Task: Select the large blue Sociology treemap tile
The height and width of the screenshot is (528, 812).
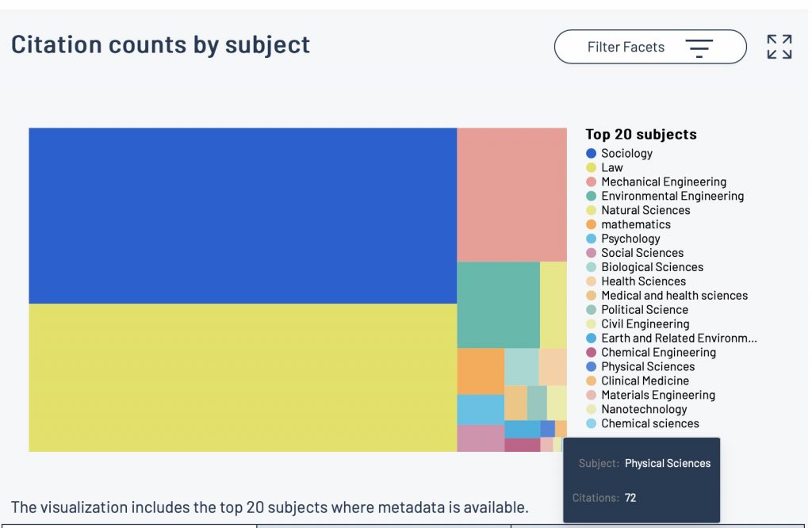Action: click(x=243, y=216)
